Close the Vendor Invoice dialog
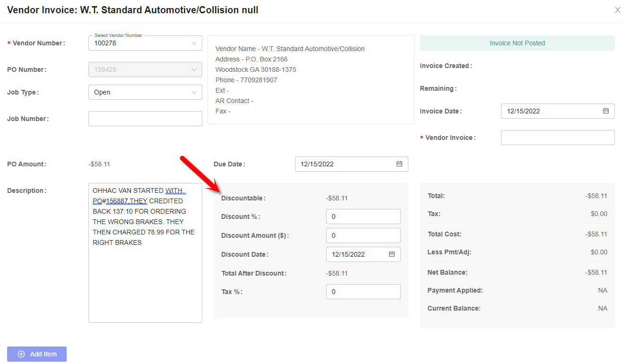The height and width of the screenshot is (364, 622). [x=617, y=10]
